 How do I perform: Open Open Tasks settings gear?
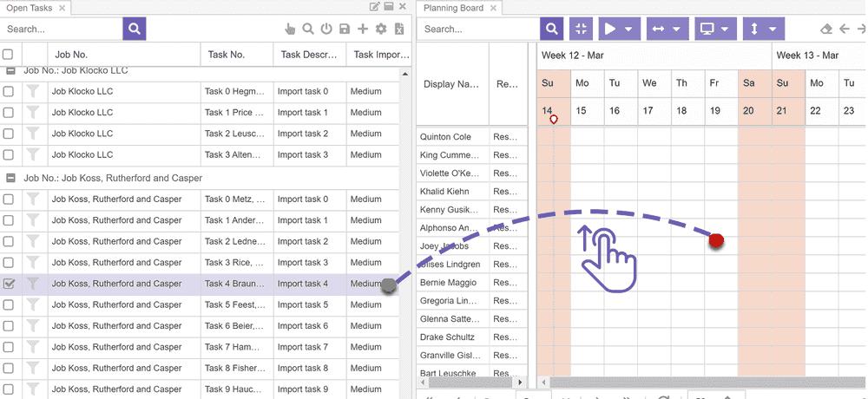pos(381,29)
